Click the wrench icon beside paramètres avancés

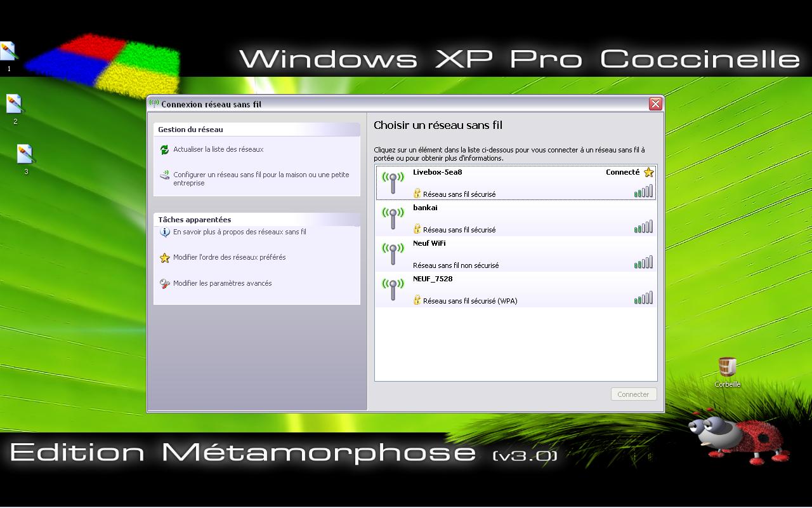point(165,284)
